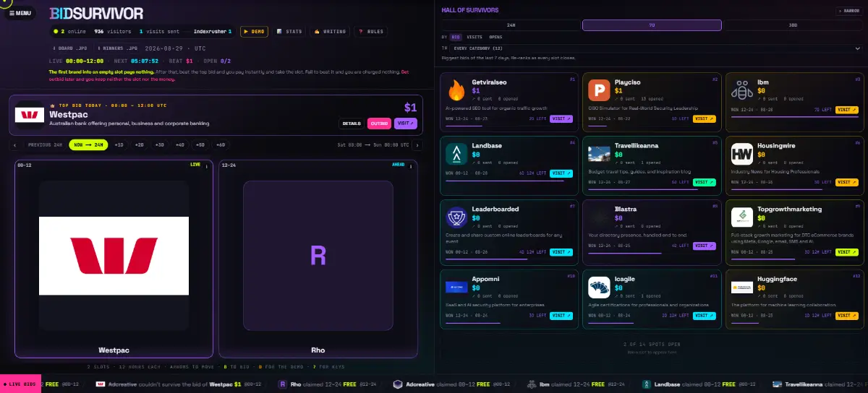Image resolution: width=868 pixels, height=393 pixels.
Task: Select the Previous 24H range
Action: (x=44, y=144)
